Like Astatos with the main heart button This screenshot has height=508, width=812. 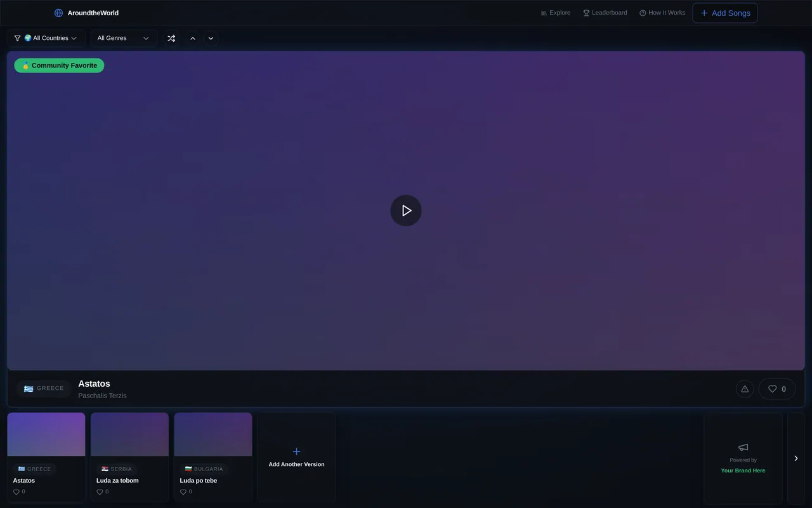[x=777, y=389]
